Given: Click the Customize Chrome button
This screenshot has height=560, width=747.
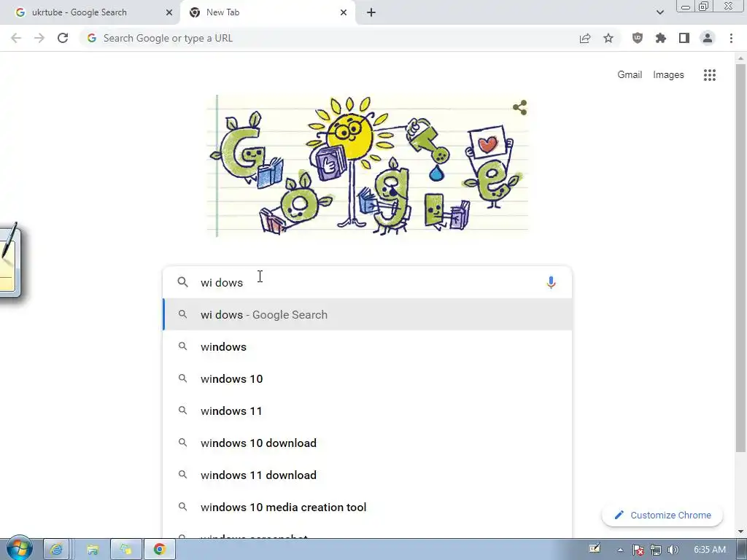Looking at the screenshot, I should (x=662, y=515).
